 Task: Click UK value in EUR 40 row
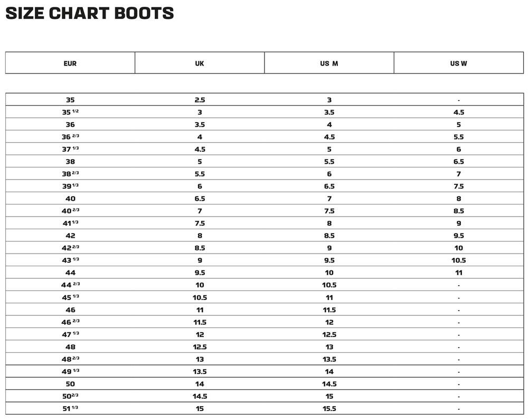[200, 199]
